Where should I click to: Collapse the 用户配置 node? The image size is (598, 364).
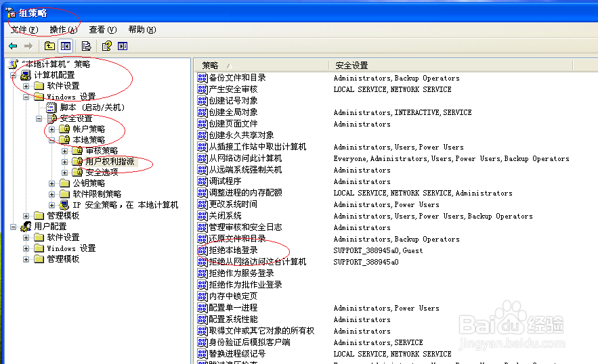[x=13, y=227]
